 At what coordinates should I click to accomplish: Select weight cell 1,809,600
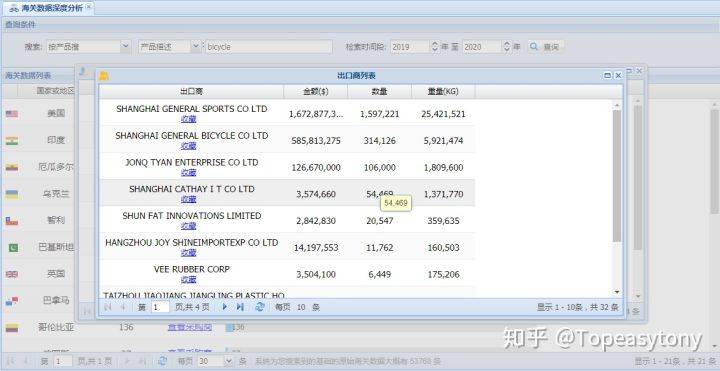(443, 168)
